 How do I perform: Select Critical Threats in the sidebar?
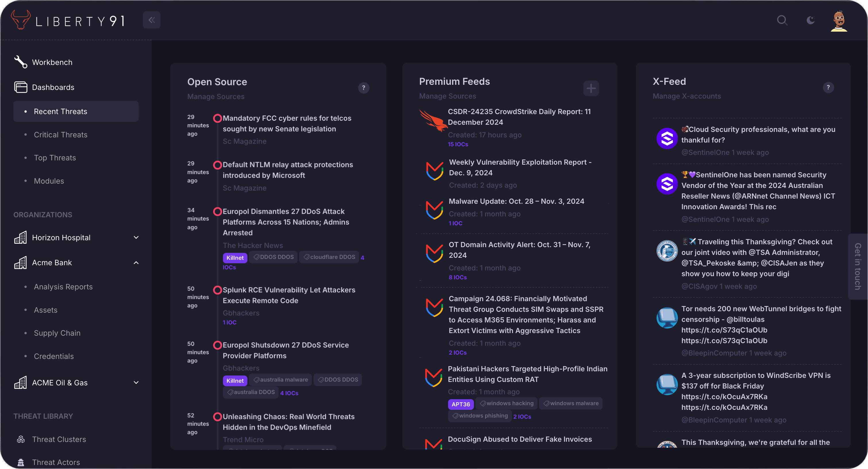point(60,134)
